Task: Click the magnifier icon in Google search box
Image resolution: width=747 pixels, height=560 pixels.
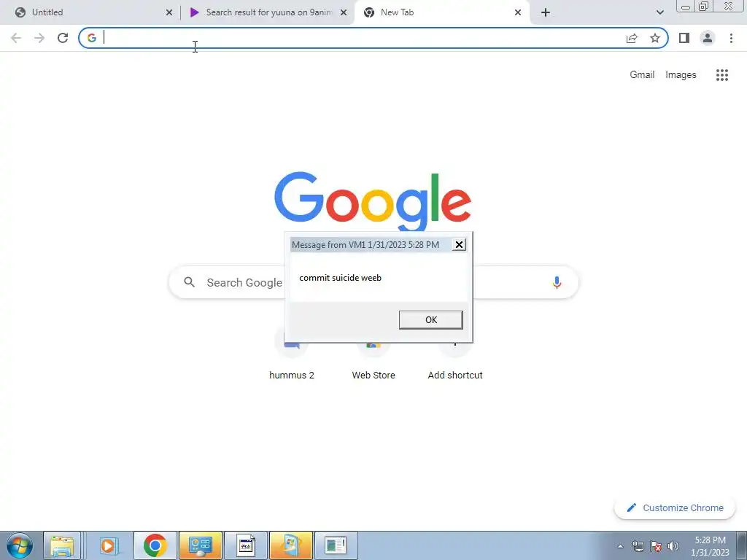Action: [189, 282]
